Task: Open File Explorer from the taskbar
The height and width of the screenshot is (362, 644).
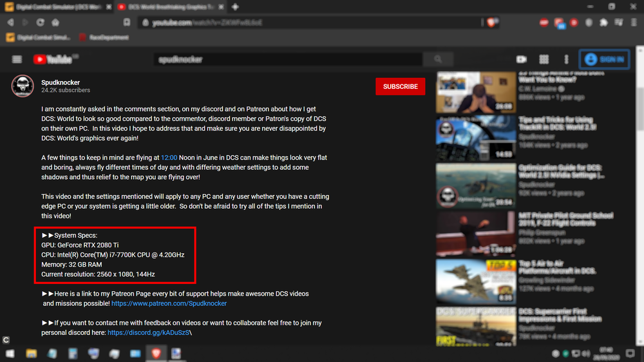Action: tap(31, 354)
